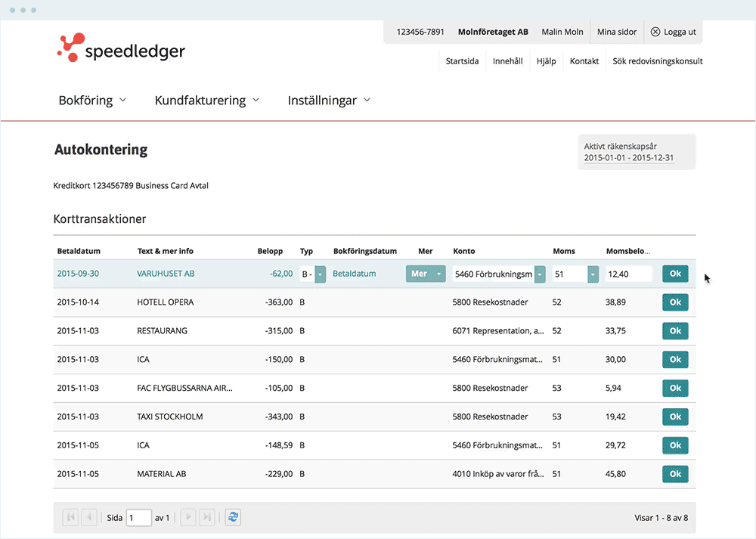Open the Kontakt menu item
This screenshot has height=539, width=756.
pyautogui.click(x=584, y=61)
